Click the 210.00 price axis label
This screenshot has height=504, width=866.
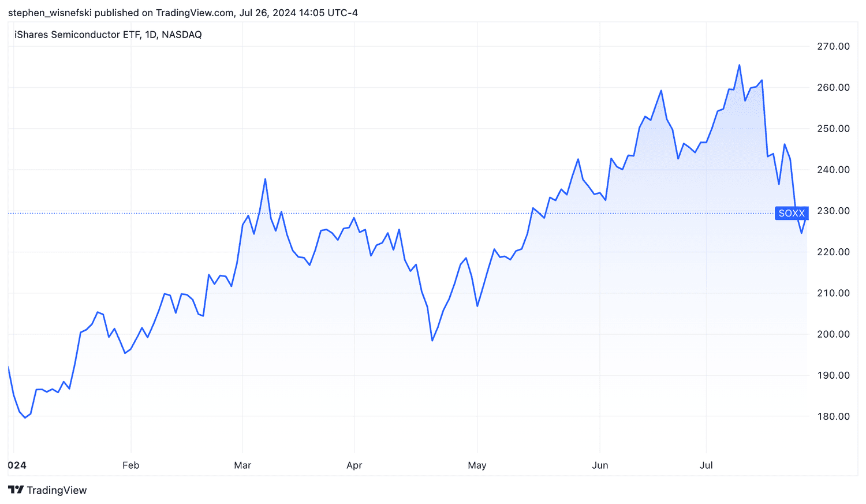coord(833,293)
